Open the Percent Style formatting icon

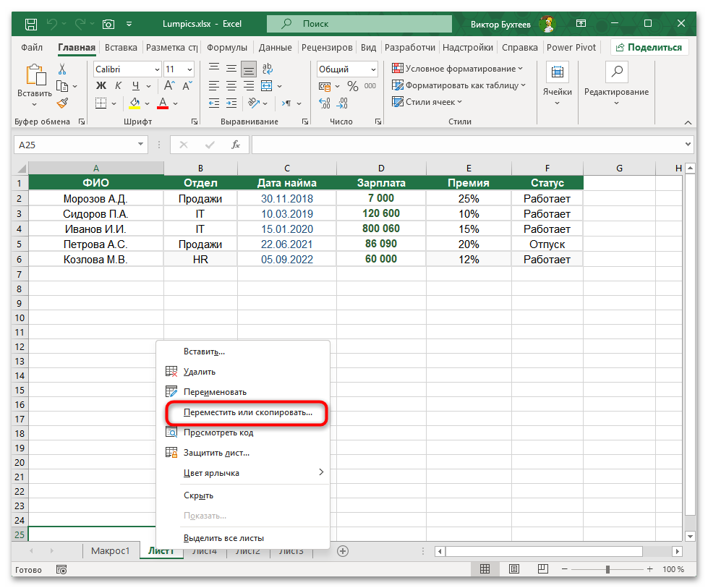tap(352, 85)
